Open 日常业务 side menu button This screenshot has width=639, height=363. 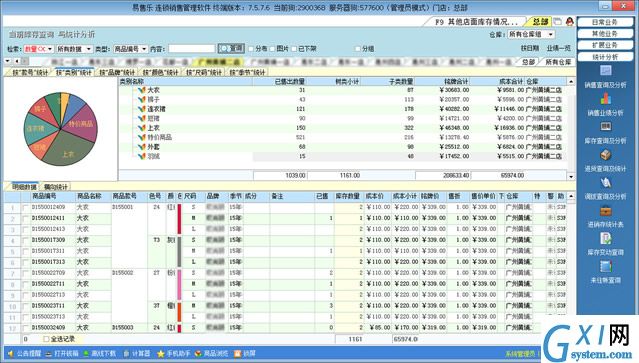(605, 22)
